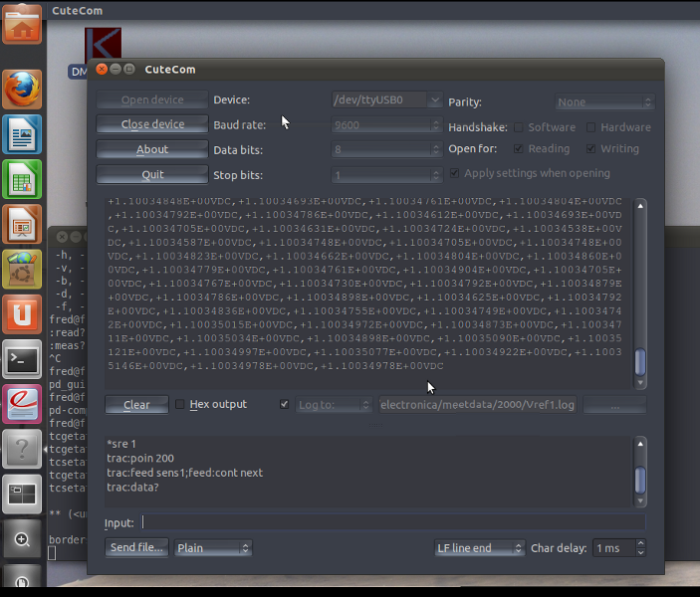The width and height of the screenshot is (700, 597).
Task: Click the About button
Action: pos(152,149)
